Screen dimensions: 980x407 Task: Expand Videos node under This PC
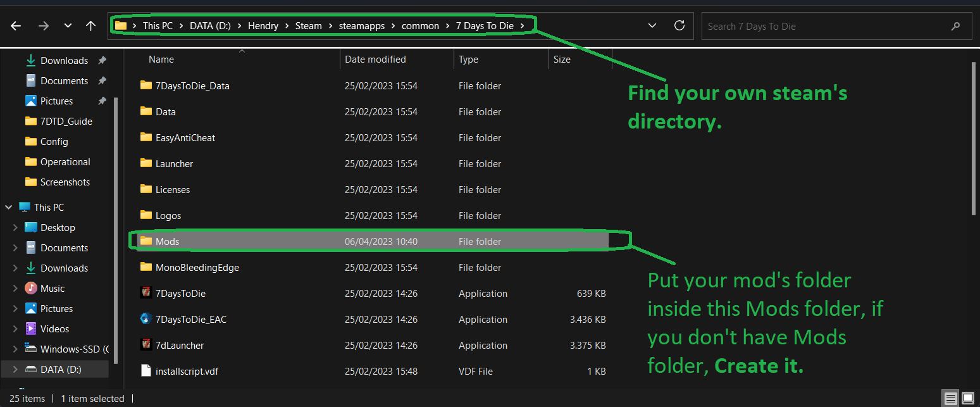16,329
